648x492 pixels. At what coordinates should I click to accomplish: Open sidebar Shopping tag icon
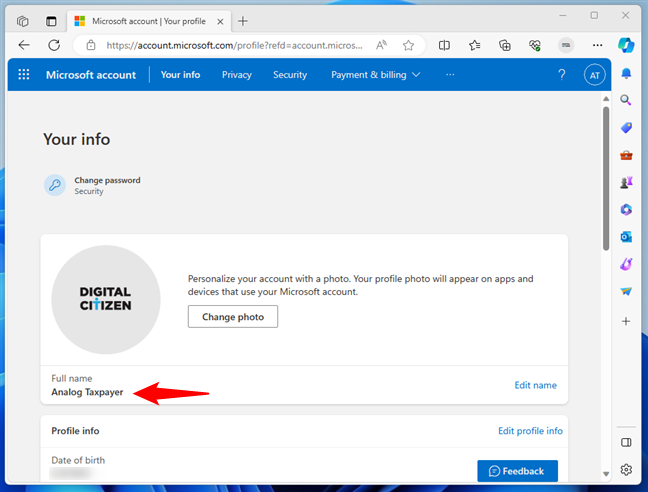coord(626,128)
